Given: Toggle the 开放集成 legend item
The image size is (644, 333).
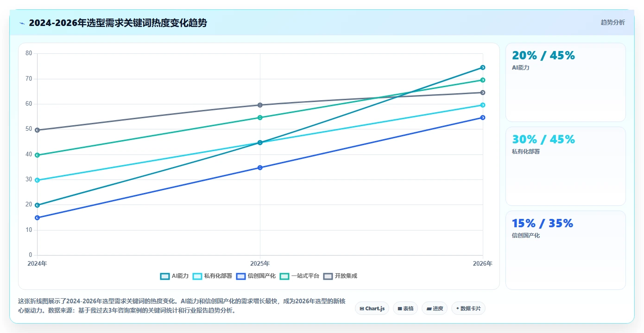Looking at the screenshot, I should click(x=340, y=276).
